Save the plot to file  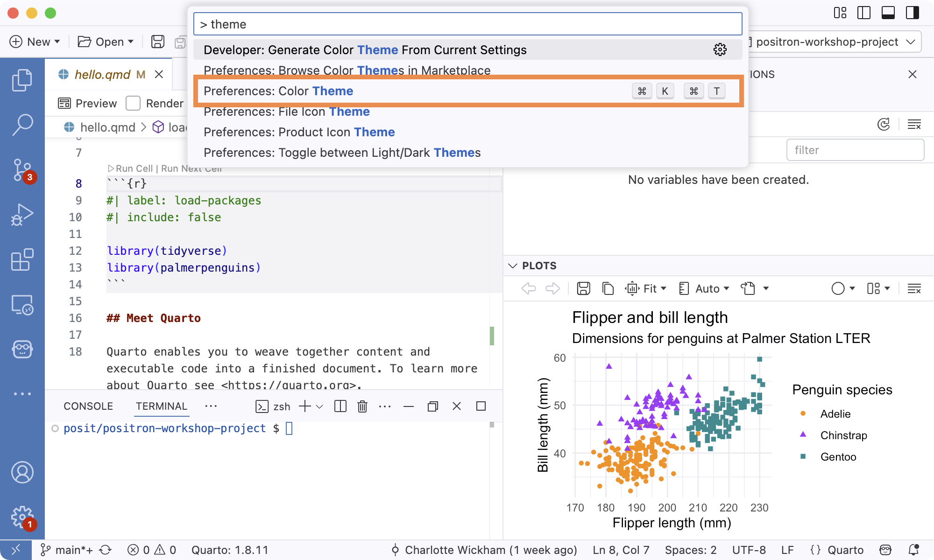pos(583,288)
